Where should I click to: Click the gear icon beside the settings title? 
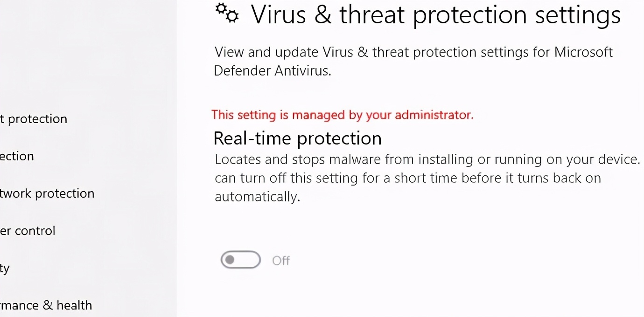pos(227,14)
